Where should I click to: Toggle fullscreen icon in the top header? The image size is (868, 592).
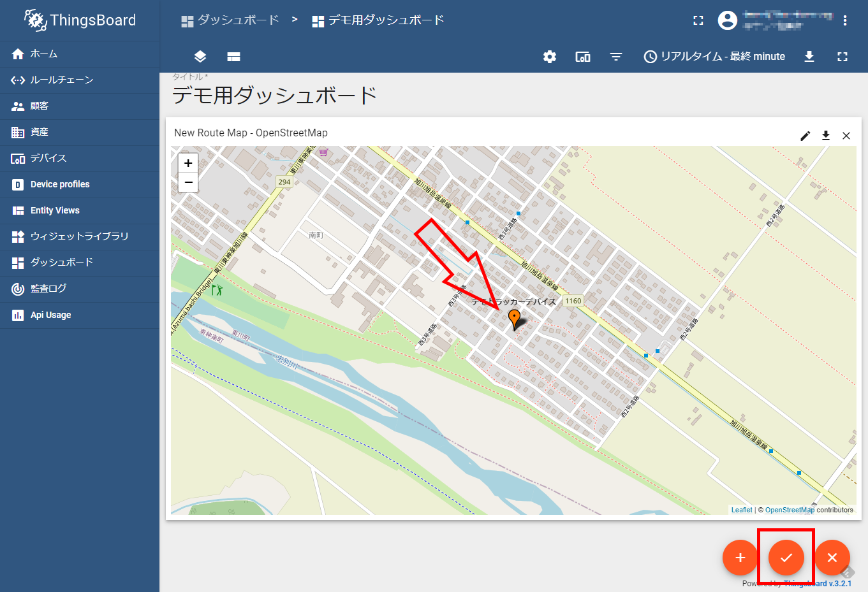pyautogui.click(x=698, y=20)
